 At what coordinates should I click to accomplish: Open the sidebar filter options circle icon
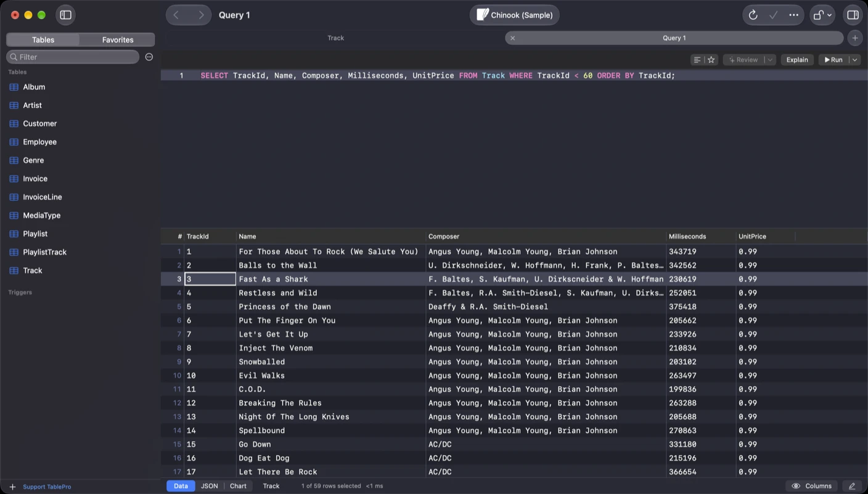pos(149,57)
